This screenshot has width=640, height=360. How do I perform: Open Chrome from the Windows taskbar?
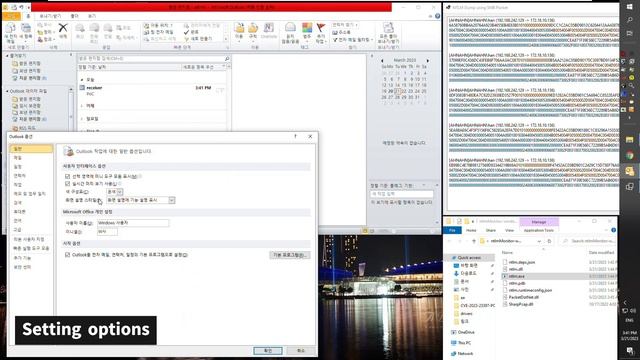(x=630, y=155)
